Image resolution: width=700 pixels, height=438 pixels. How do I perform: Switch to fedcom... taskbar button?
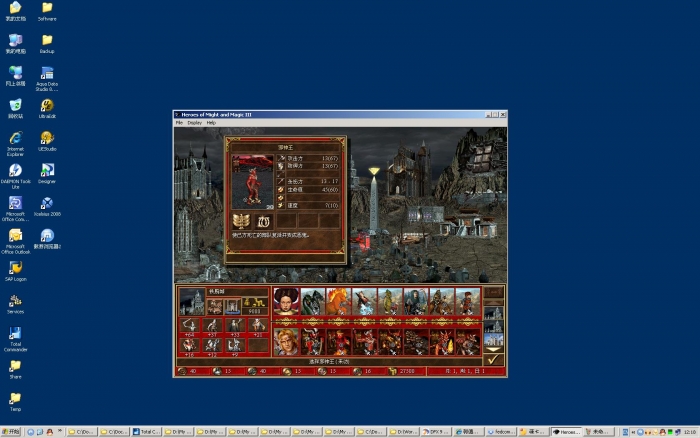pos(500,432)
